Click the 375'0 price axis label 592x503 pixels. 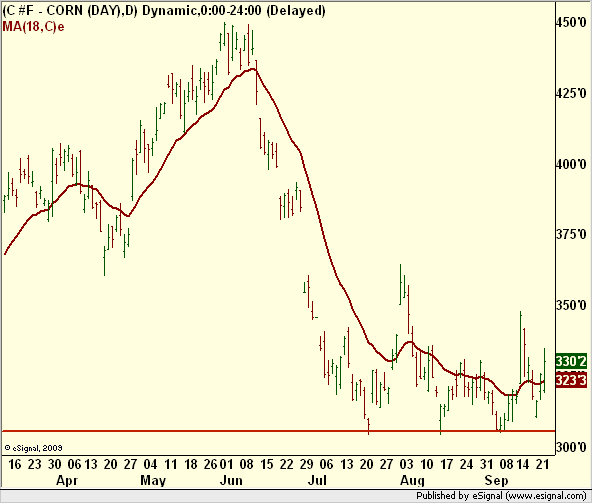[571, 235]
